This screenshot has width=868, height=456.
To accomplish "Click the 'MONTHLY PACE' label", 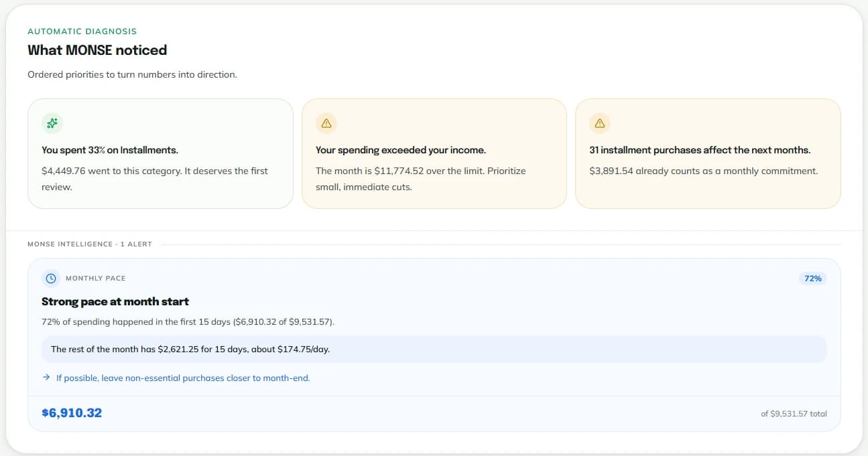I will (x=95, y=278).
